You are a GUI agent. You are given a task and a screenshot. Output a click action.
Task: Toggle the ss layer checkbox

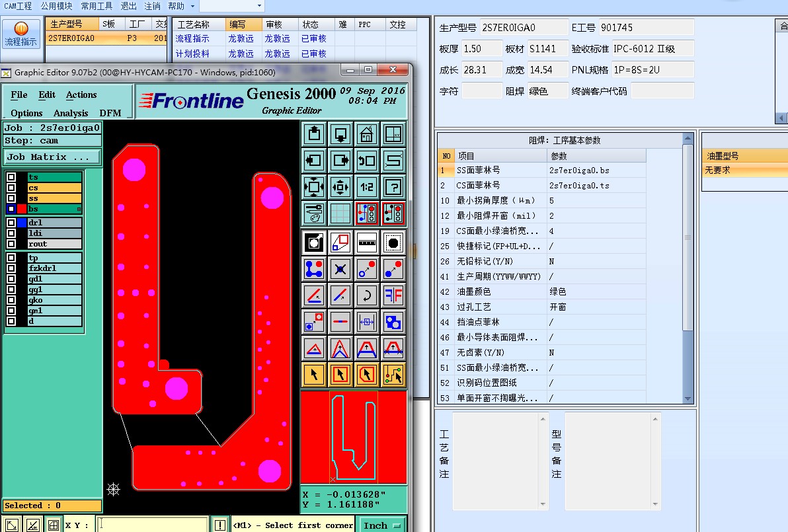11,198
